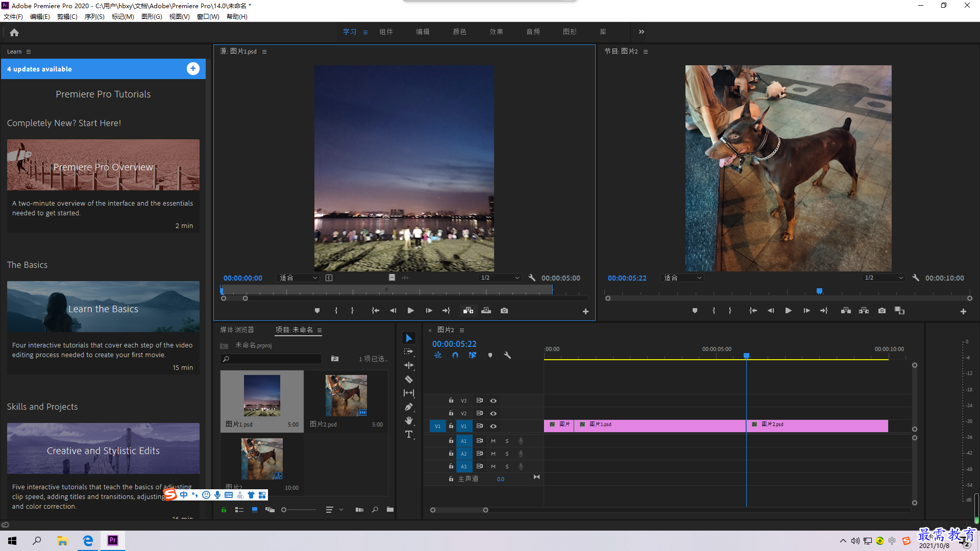Toggle lock on track A3

pos(451,466)
